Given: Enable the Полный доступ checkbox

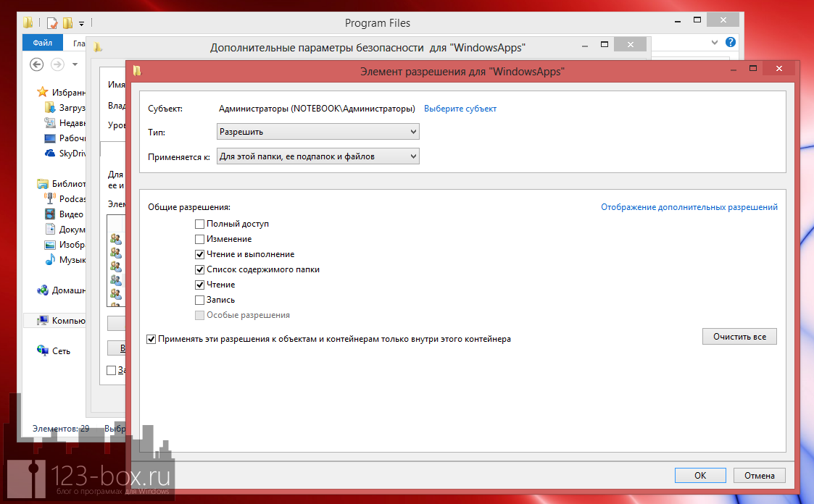Looking at the screenshot, I should pos(199,224).
